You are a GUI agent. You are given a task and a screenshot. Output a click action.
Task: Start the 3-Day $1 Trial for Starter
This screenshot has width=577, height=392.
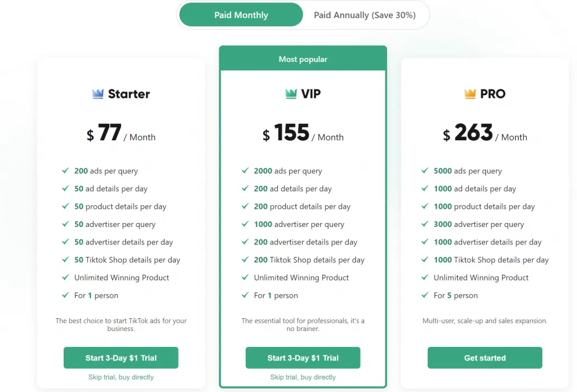[121, 358]
